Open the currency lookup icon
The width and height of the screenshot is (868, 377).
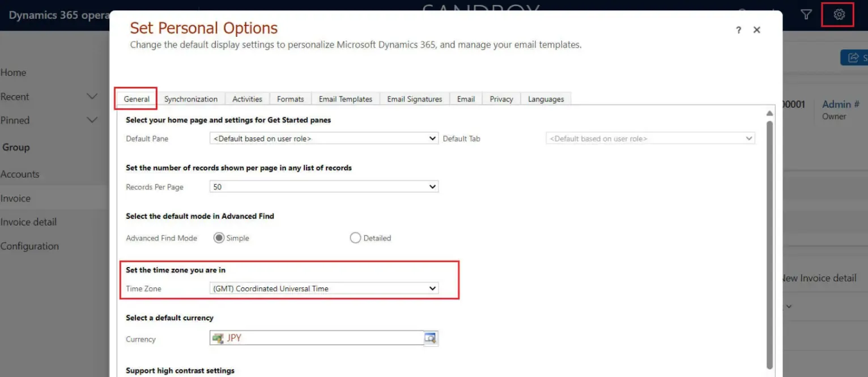point(431,338)
